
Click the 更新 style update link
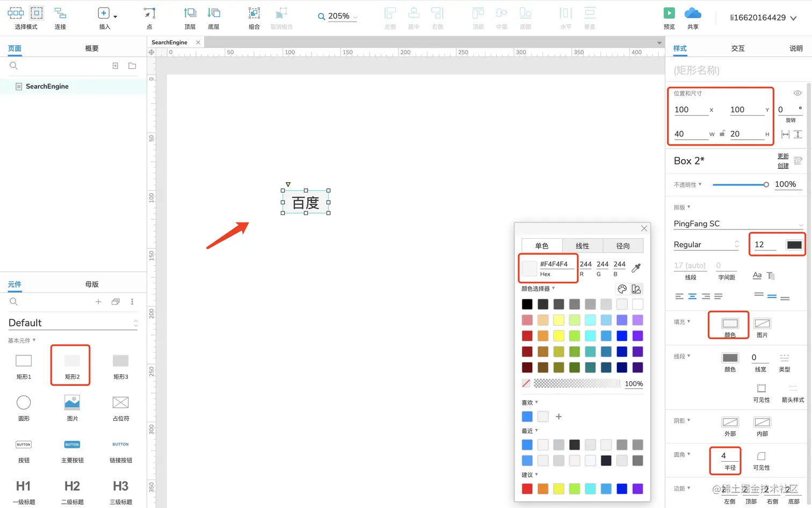point(783,156)
